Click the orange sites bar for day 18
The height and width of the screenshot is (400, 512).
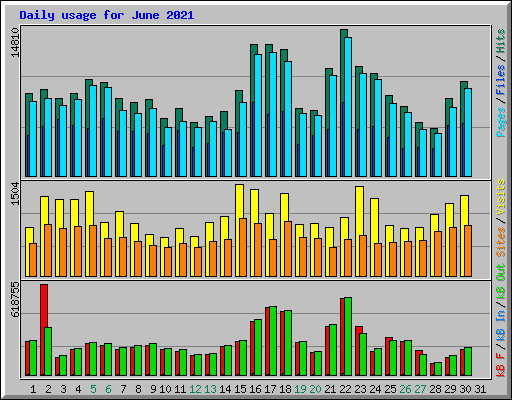[x=288, y=249]
